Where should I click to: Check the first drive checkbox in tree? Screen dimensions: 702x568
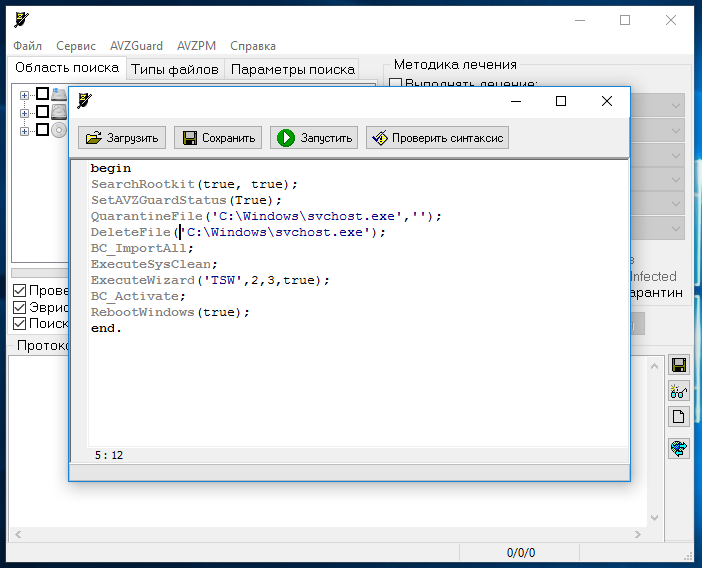[43, 94]
